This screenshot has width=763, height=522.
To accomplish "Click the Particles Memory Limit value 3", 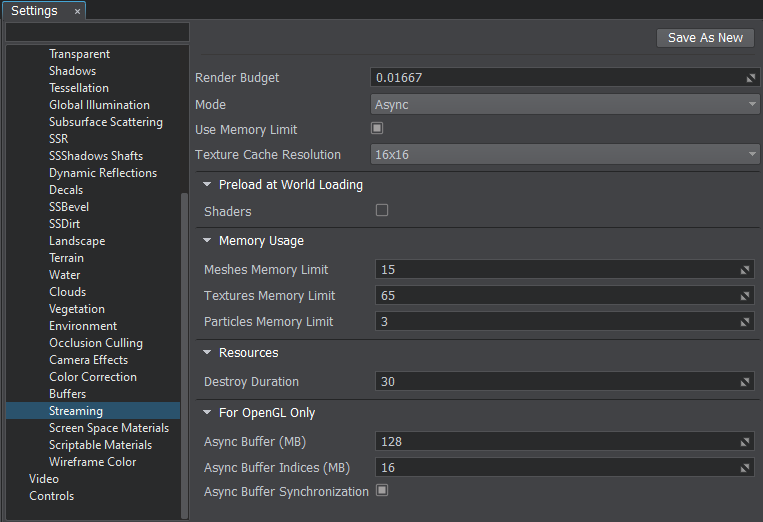I will pos(565,322).
